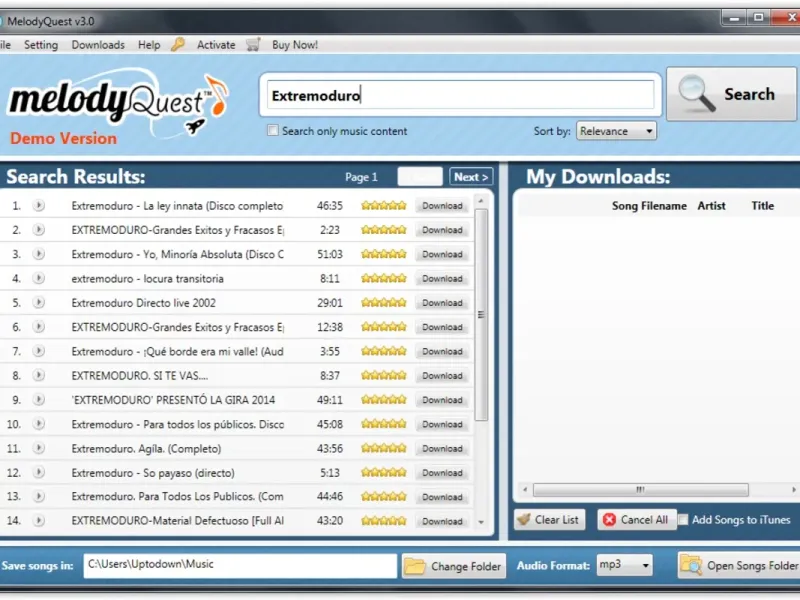This screenshot has width=800, height=600.
Task: Click the shopping cart icon beside Buy Now
Action: coord(253,44)
